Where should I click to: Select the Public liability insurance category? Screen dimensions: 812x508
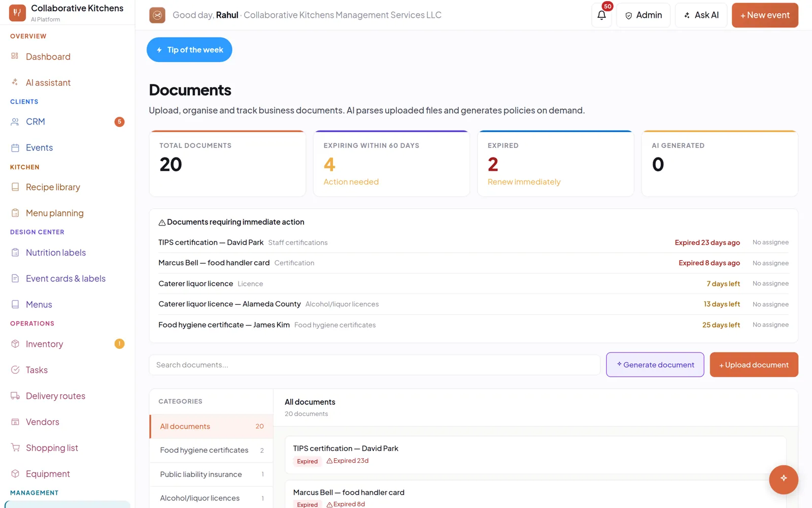212,474
